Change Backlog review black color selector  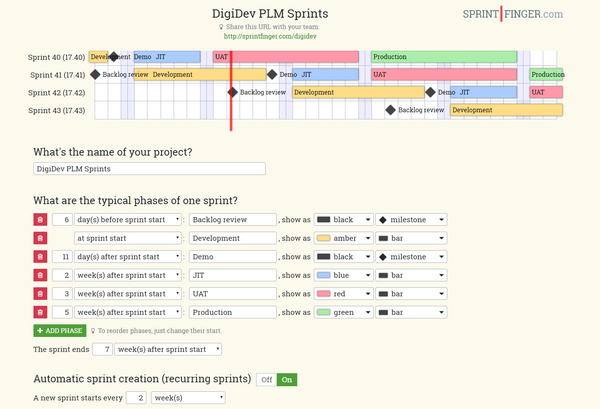point(344,220)
